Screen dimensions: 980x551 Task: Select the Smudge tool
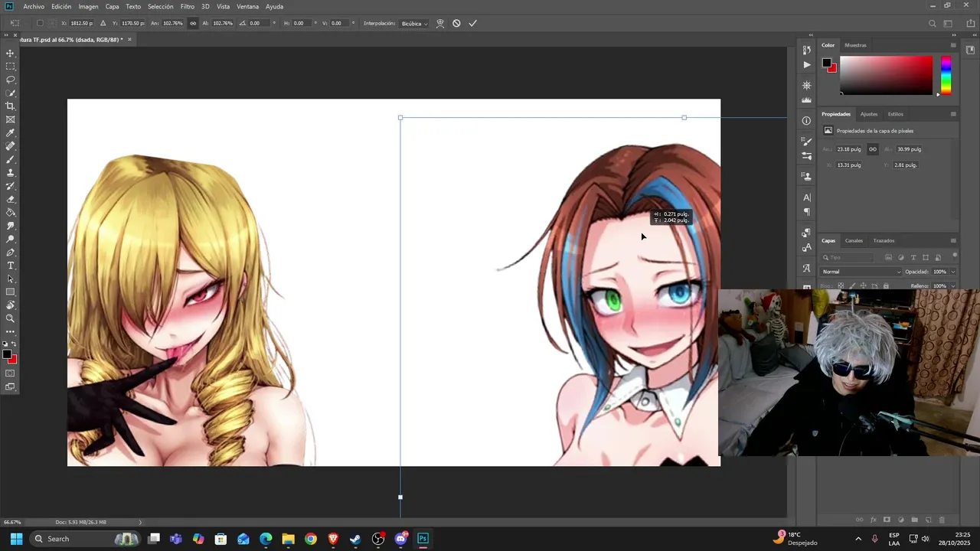(x=11, y=226)
